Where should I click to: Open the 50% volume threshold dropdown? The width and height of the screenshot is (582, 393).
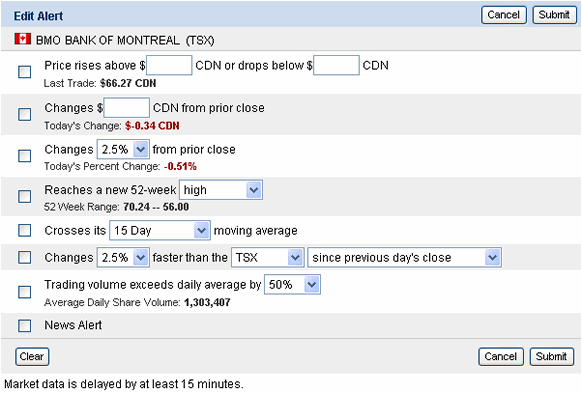point(292,285)
